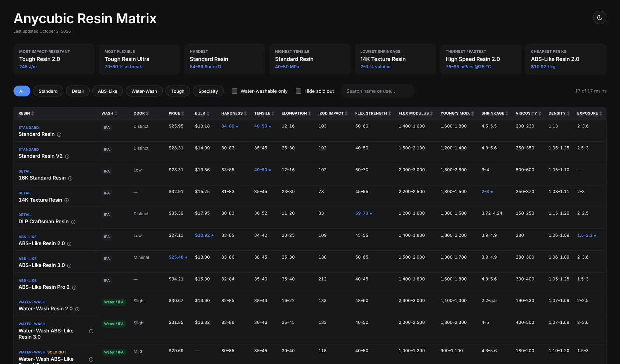The width and height of the screenshot is (620, 364).
Task: Open info icon next to 16K Standard Resin
Action: (70, 178)
